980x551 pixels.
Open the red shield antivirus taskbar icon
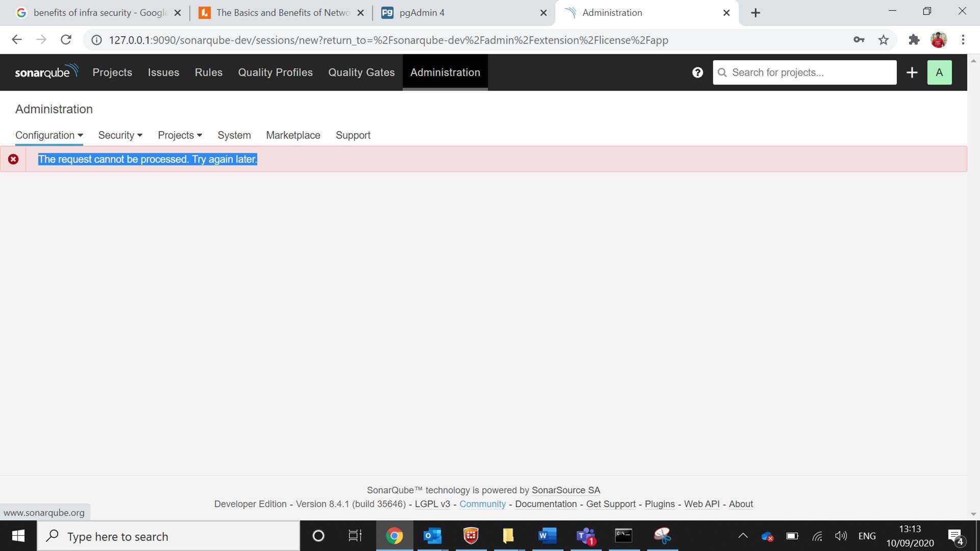click(x=471, y=536)
